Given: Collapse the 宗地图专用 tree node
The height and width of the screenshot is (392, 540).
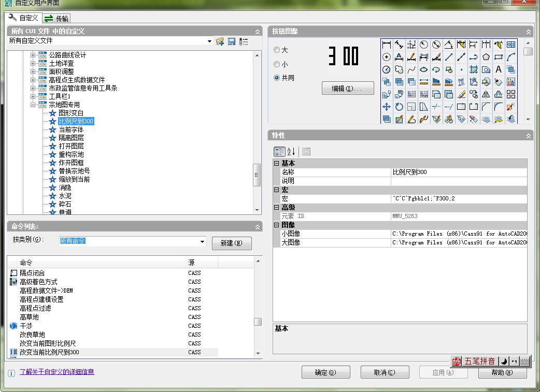Looking at the screenshot, I should 33,105.
